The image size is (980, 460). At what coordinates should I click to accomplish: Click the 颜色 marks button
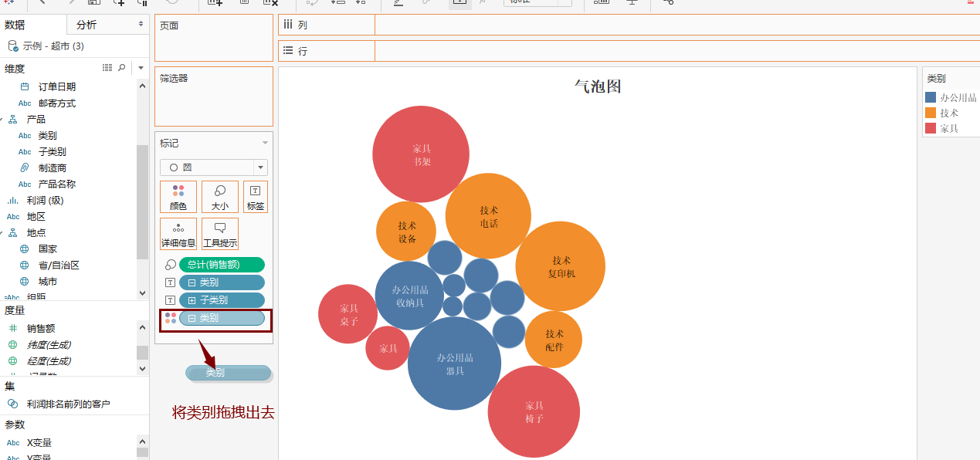click(178, 197)
